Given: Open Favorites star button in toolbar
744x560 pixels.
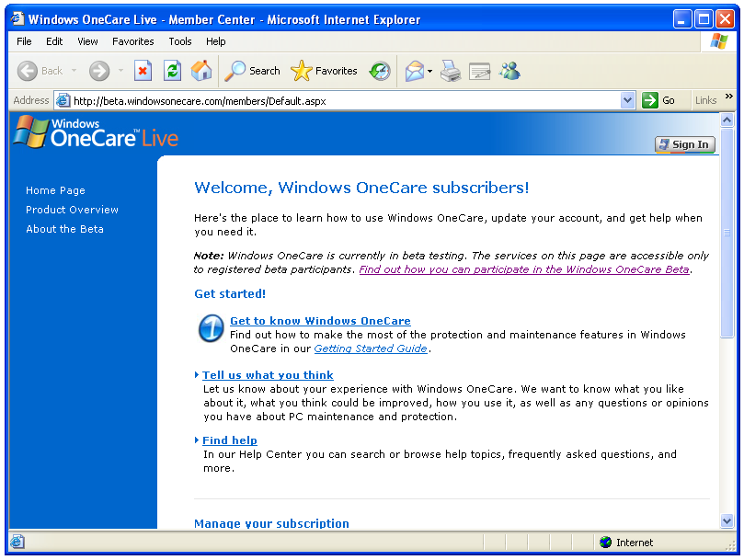Looking at the screenshot, I should coord(324,71).
